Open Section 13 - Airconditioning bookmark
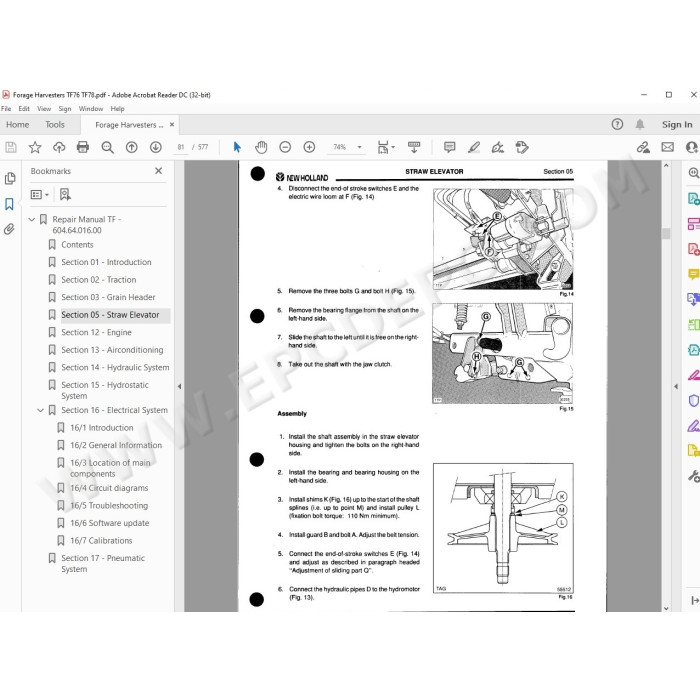This screenshot has height=700, width=700. click(112, 350)
